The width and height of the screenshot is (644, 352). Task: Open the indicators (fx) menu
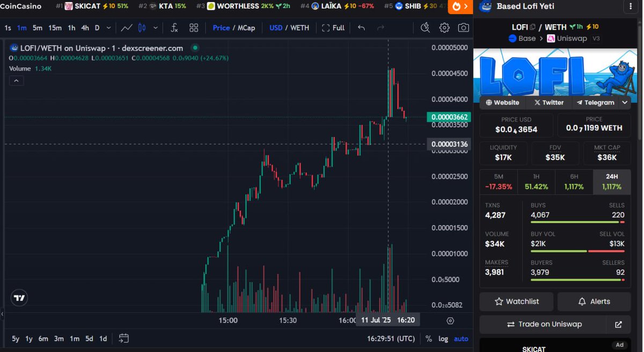pos(174,28)
